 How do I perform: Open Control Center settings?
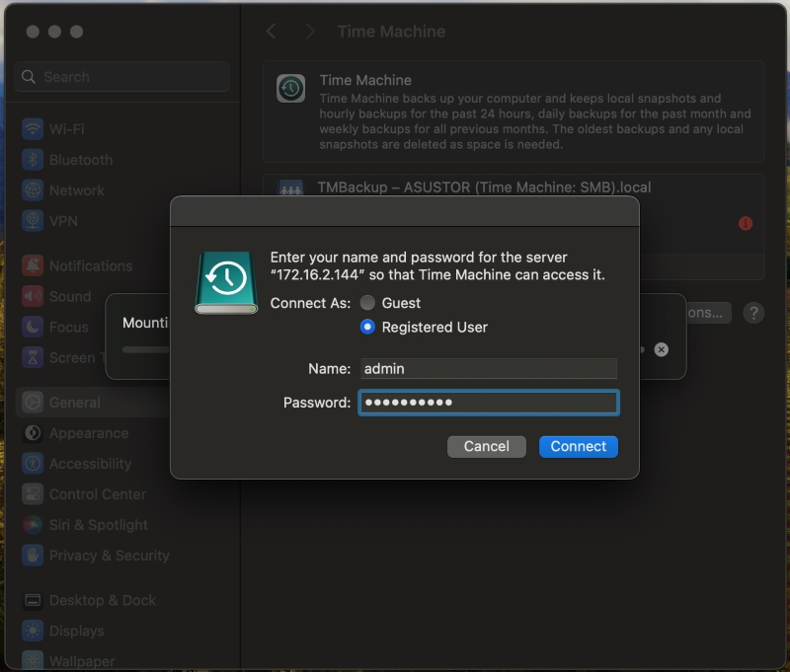(x=97, y=494)
